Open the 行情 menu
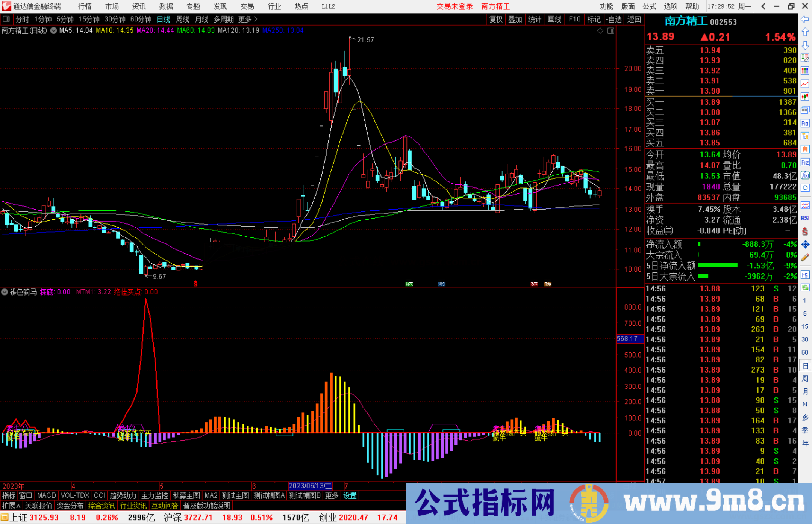The image size is (812, 524). click(x=84, y=6)
